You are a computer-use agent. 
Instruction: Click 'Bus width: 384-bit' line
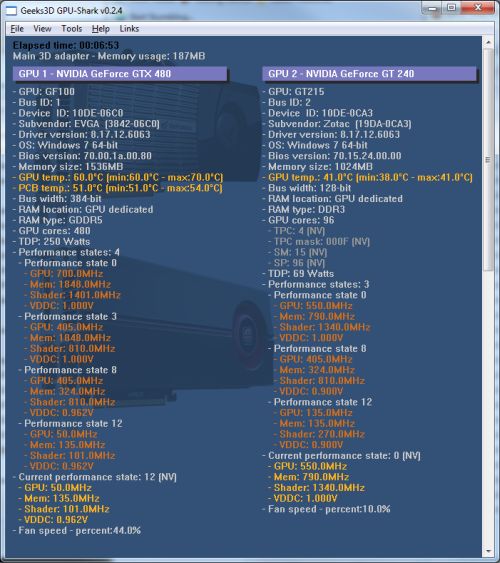tap(57, 199)
